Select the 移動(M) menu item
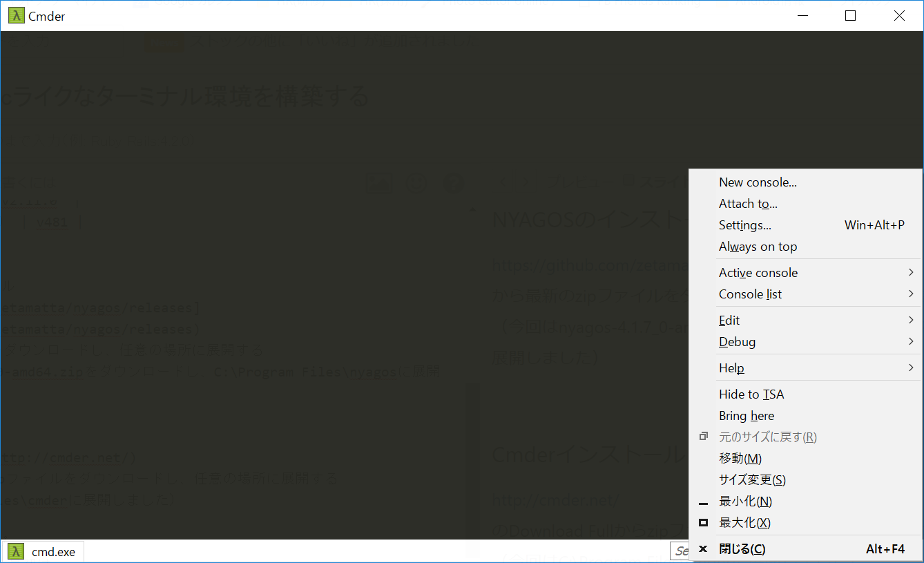The height and width of the screenshot is (563, 924). click(x=805, y=459)
